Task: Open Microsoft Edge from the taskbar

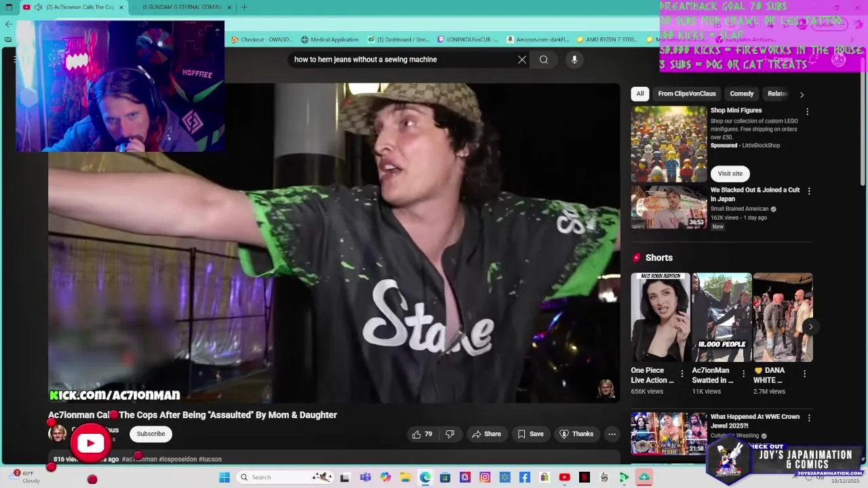Action: pyautogui.click(x=425, y=477)
